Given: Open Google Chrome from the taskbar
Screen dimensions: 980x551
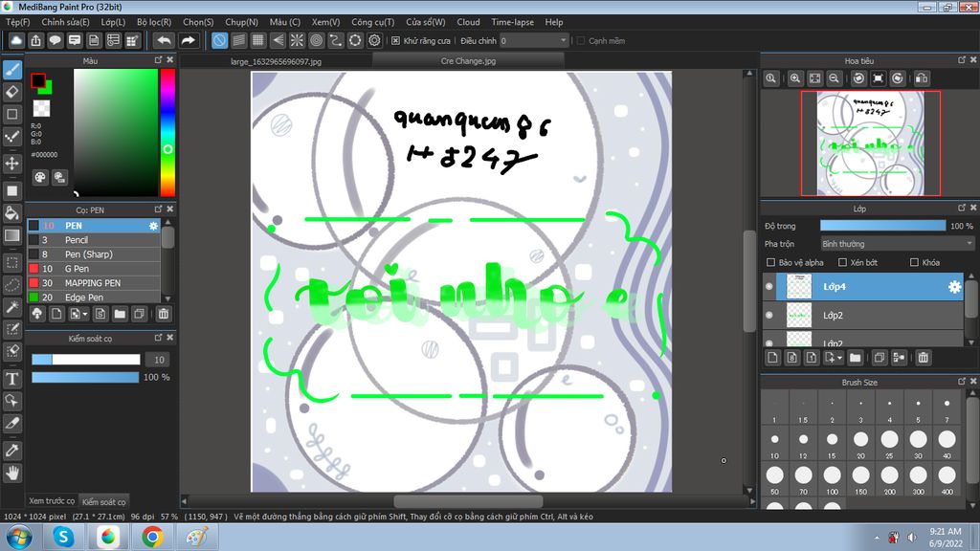Looking at the screenshot, I should point(152,537).
